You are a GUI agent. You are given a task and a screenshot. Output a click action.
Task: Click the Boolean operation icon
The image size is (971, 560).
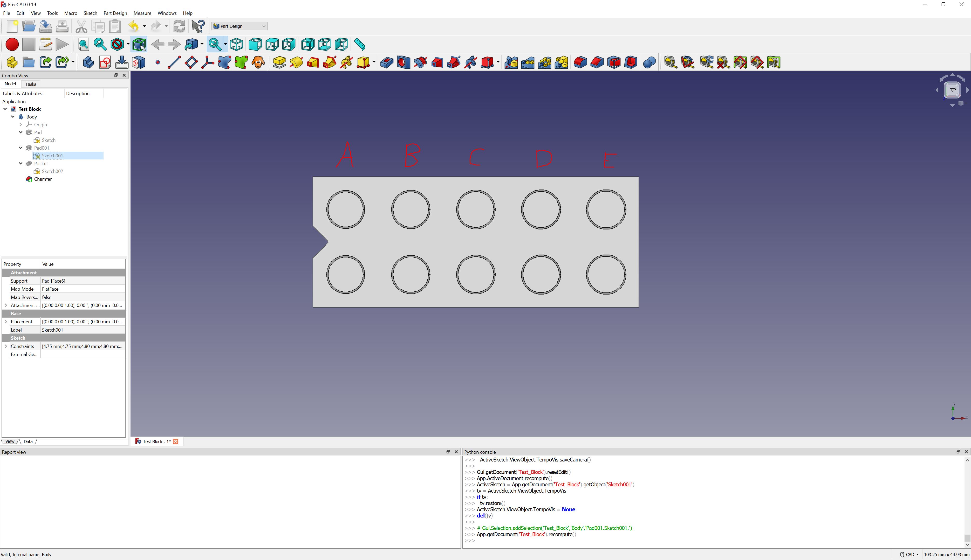click(650, 62)
